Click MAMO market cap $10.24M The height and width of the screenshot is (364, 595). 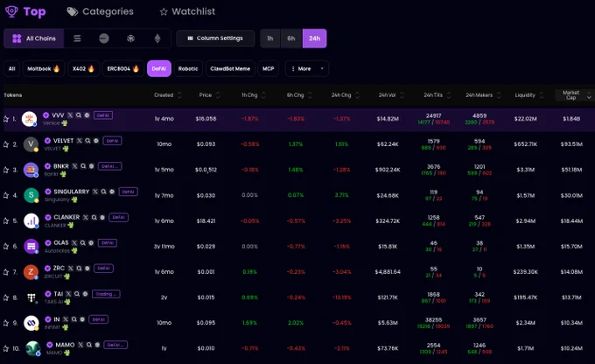[571, 348]
